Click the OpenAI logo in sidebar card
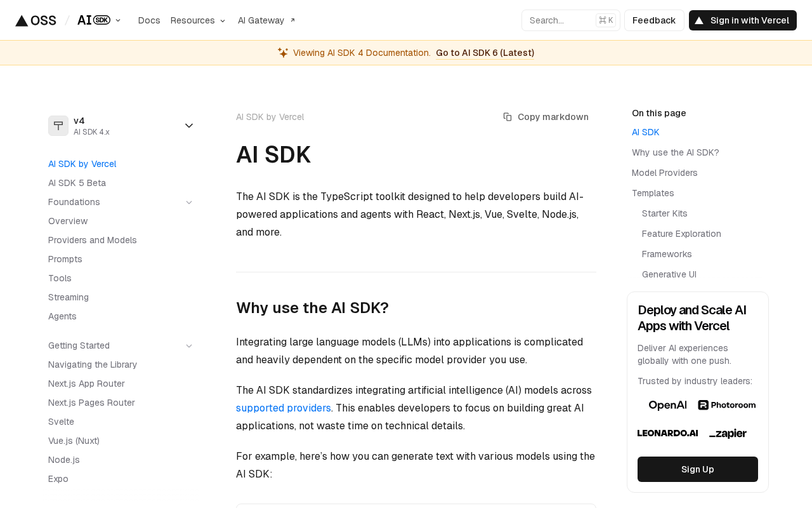 667,405
